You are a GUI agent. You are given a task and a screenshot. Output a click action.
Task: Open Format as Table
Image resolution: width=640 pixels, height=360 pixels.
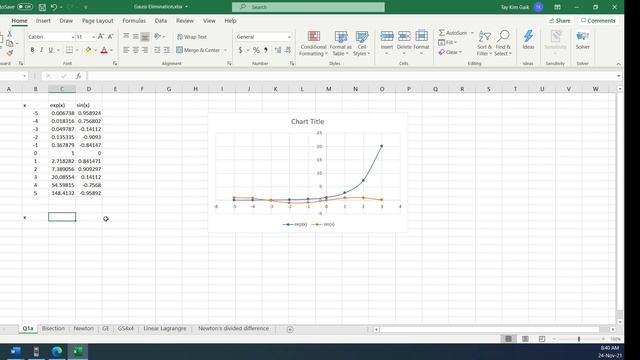[340, 43]
